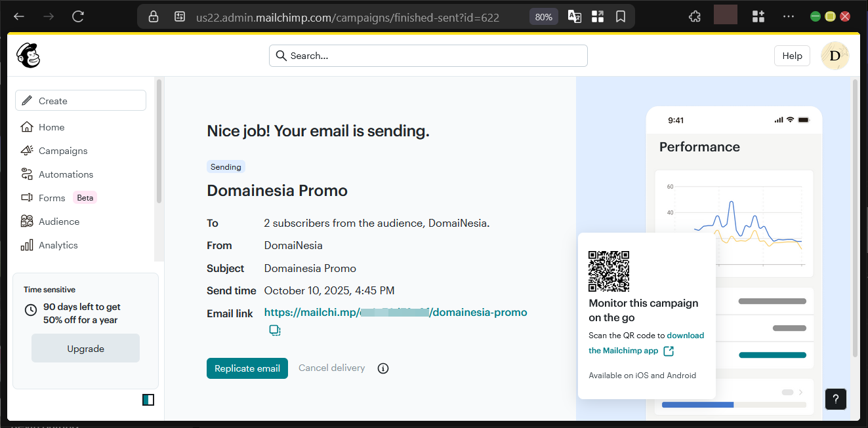The height and width of the screenshot is (428, 868).
Task: Reload the current page
Action: point(78,16)
